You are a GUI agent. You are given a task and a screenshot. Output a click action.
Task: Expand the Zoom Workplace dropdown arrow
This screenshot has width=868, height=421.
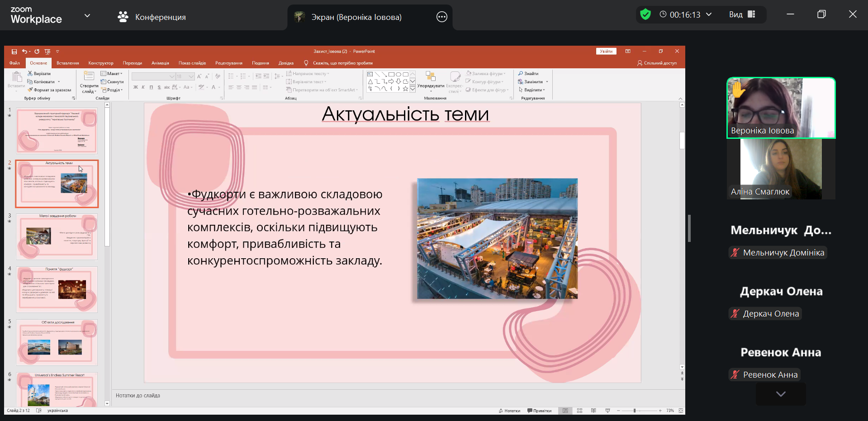tap(87, 16)
